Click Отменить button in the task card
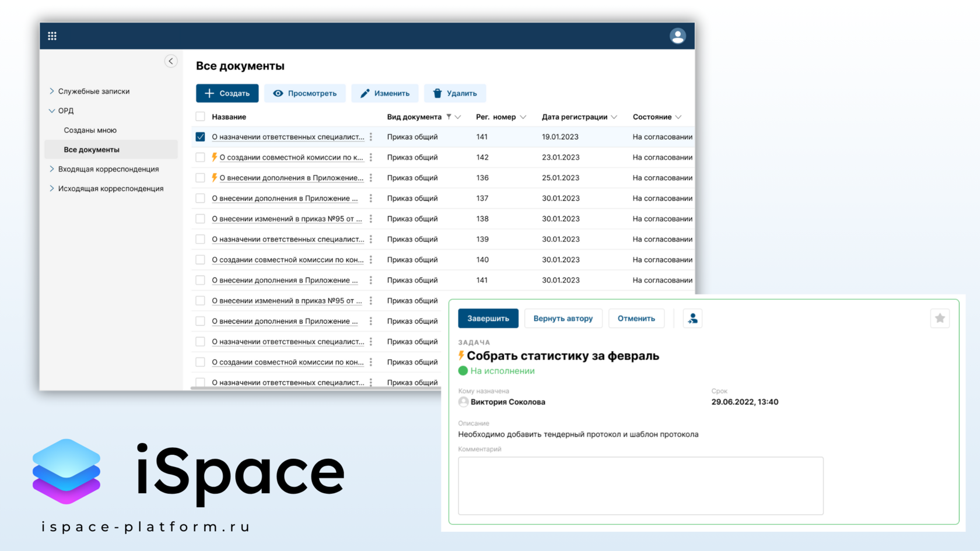Image resolution: width=980 pixels, height=551 pixels. pyautogui.click(x=636, y=318)
